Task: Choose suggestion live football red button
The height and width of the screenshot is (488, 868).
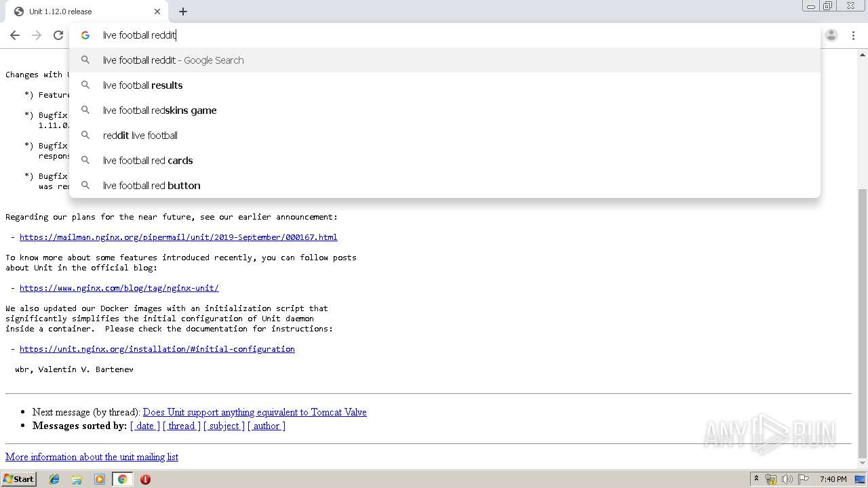Action: 445,186
